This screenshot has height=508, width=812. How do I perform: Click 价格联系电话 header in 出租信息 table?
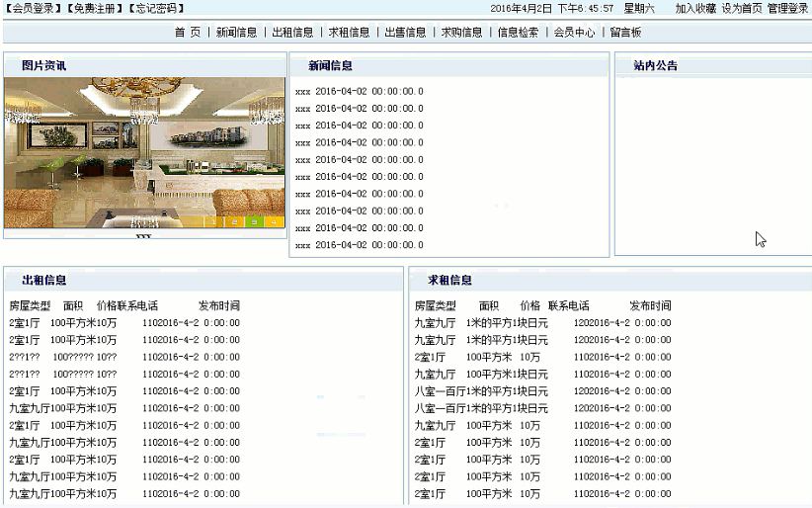pos(127,305)
